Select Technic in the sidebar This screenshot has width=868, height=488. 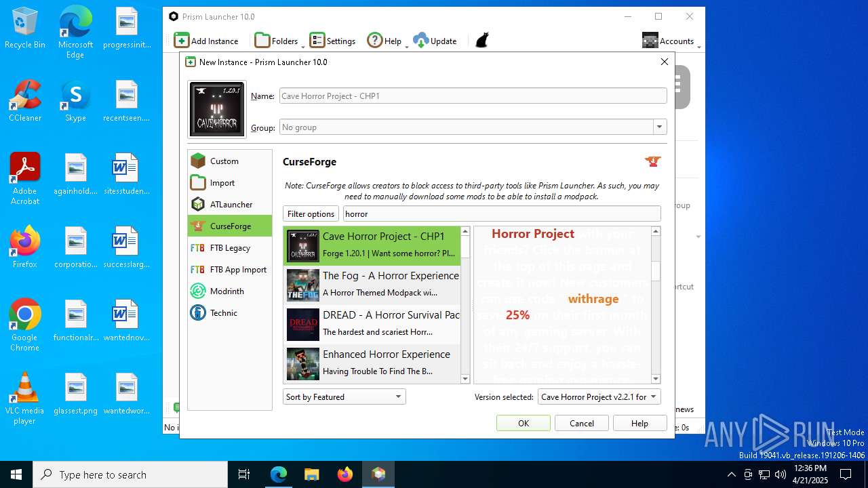click(x=230, y=312)
